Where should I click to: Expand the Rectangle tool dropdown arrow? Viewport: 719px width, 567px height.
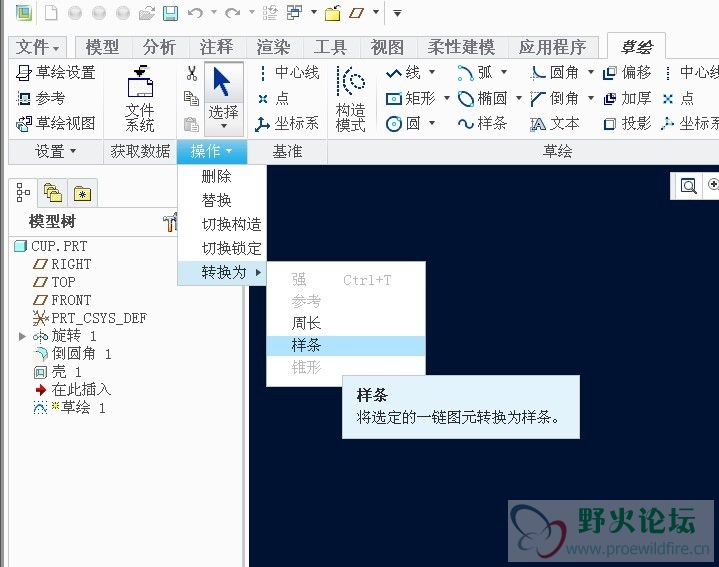coord(447,98)
